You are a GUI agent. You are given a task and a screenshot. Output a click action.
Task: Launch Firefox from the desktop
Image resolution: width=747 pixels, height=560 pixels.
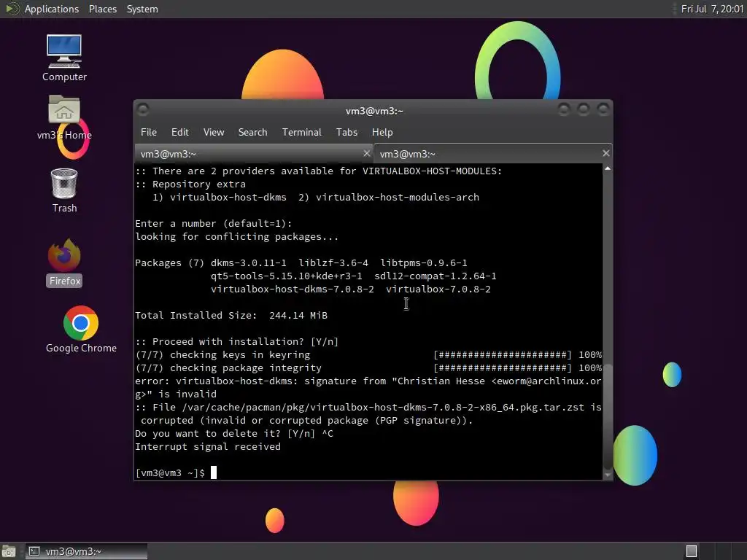(64, 262)
